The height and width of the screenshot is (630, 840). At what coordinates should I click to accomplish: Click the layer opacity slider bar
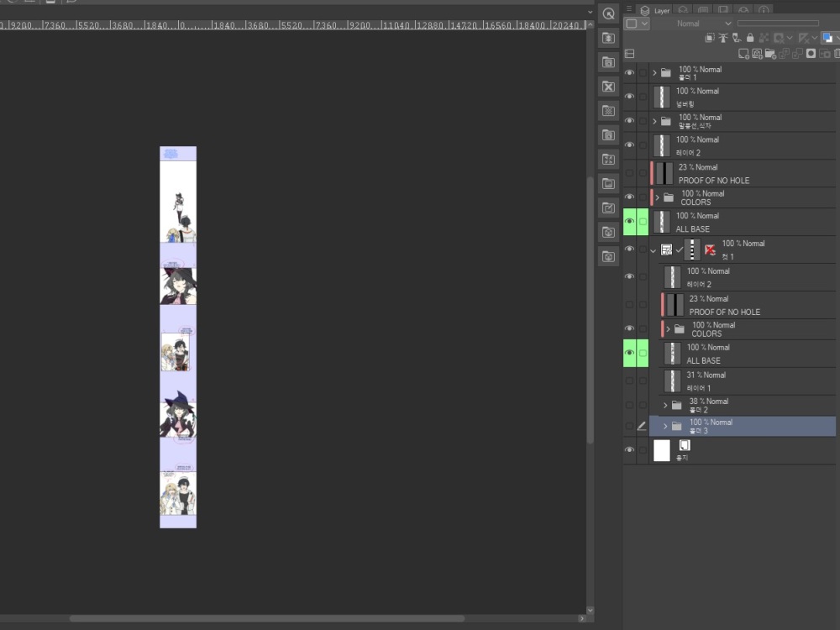point(778,24)
